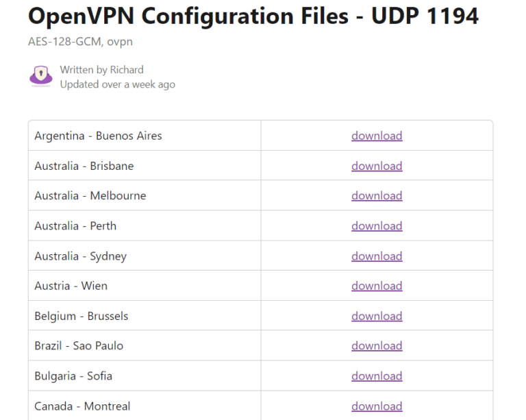The width and height of the screenshot is (526, 420).
Task: Download the Australia - Brisbane config file
Action: coord(377,166)
